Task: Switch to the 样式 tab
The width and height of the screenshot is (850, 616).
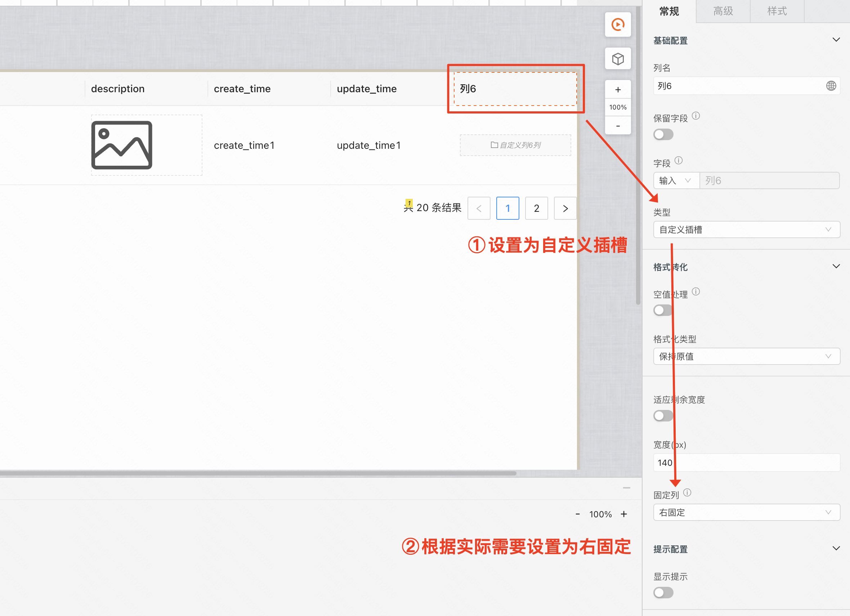Action: 777,11
